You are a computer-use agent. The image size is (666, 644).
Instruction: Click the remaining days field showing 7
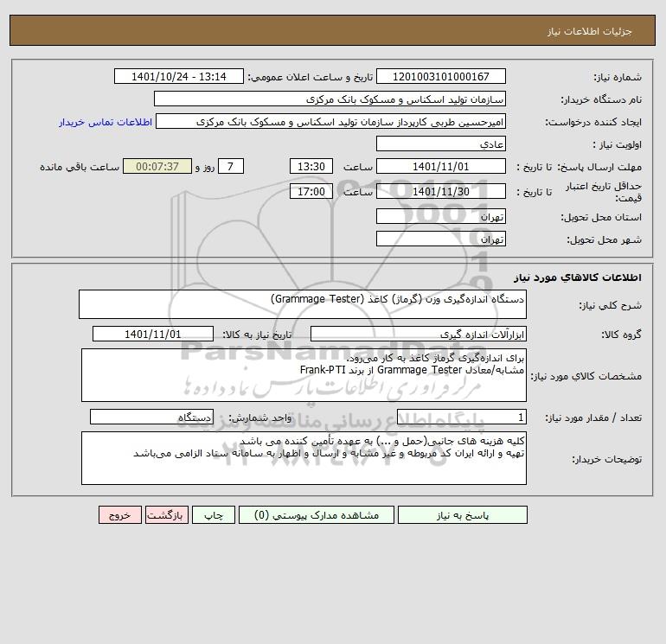point(231,167)
